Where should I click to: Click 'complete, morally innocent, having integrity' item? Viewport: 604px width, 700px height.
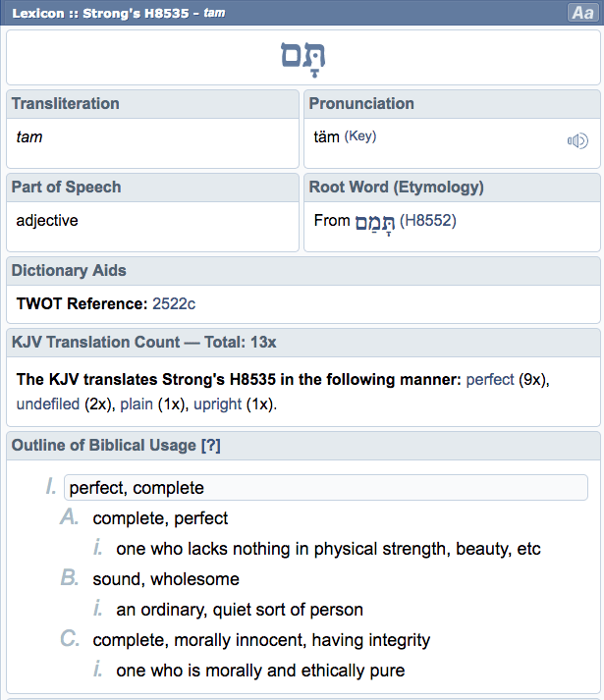[x=261, y=640]
